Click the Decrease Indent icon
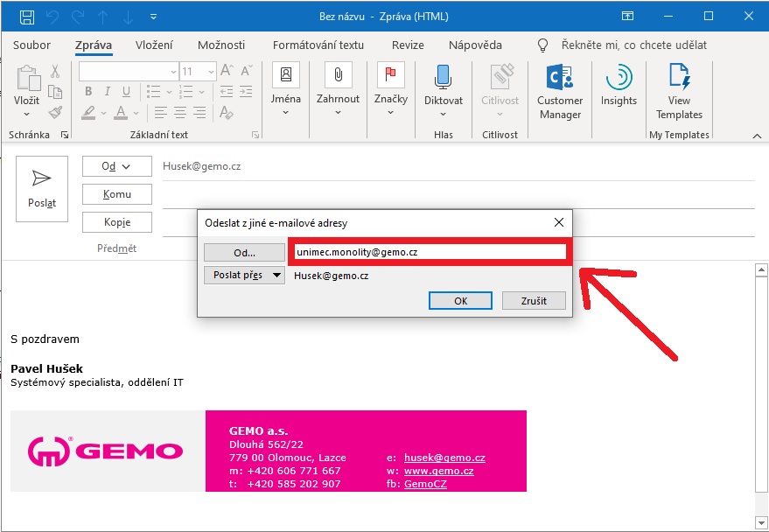Image resolution: width=769 pixels, height=532 pixels. tap(226, 92)
